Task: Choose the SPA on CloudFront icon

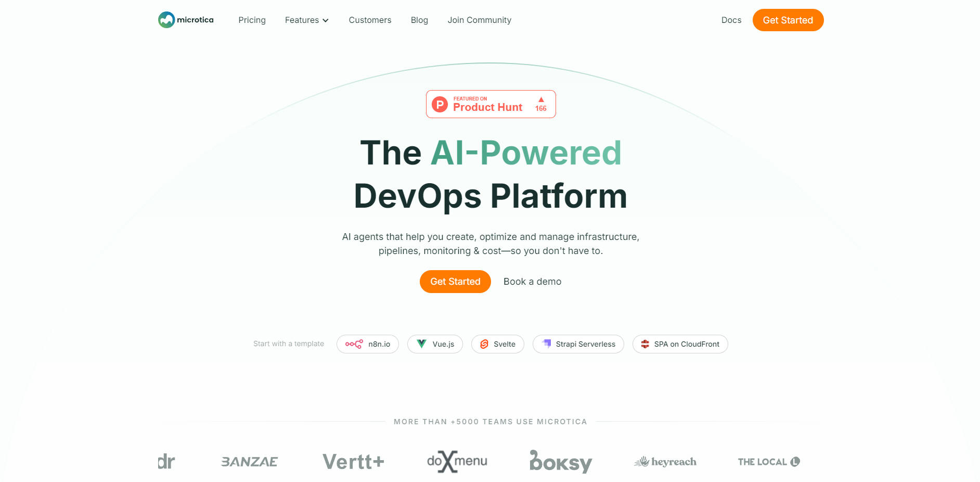Action: (645, 344)
